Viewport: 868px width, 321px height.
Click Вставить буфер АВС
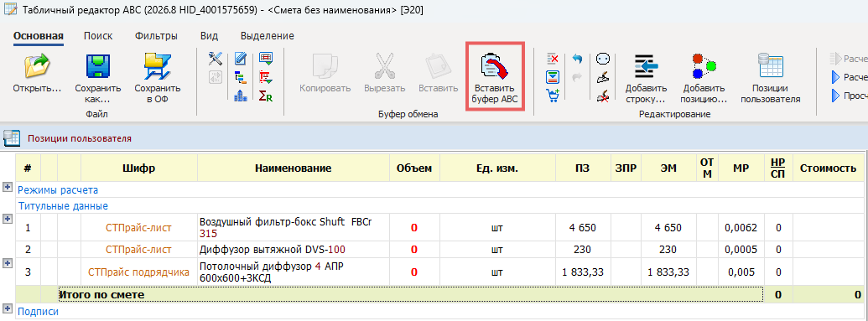tap(494, 77)
